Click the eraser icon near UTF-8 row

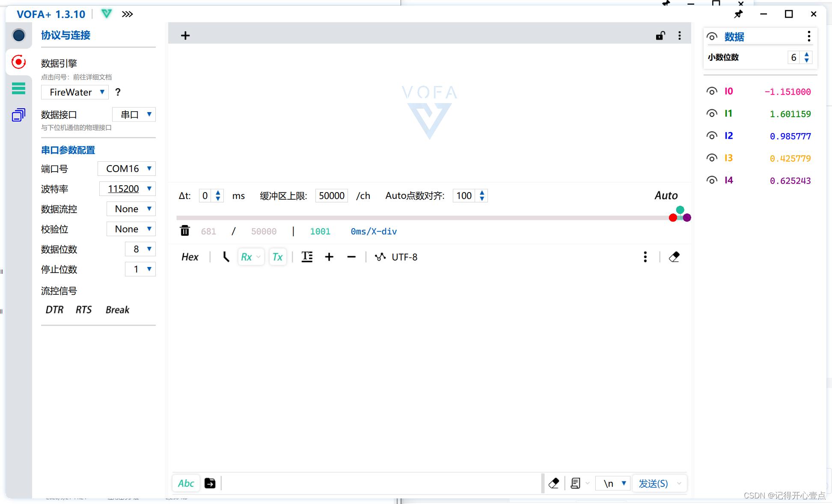pos(674,257)
